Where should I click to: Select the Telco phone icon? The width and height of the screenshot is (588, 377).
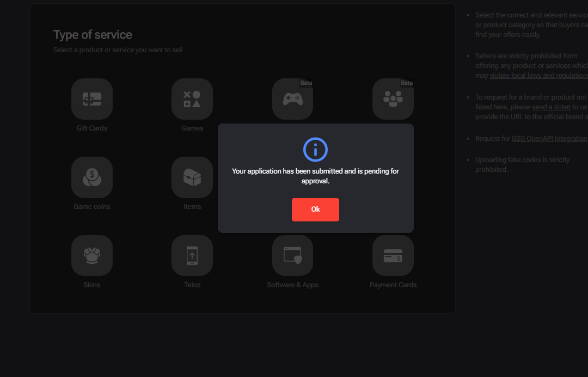click(192, 256)
